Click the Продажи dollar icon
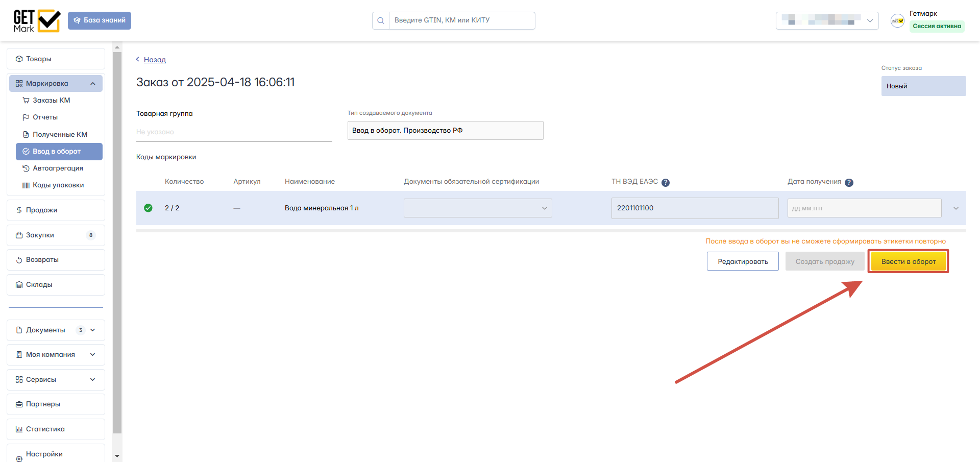The width and height of the screenshot is (980, 462). (19, 210)
